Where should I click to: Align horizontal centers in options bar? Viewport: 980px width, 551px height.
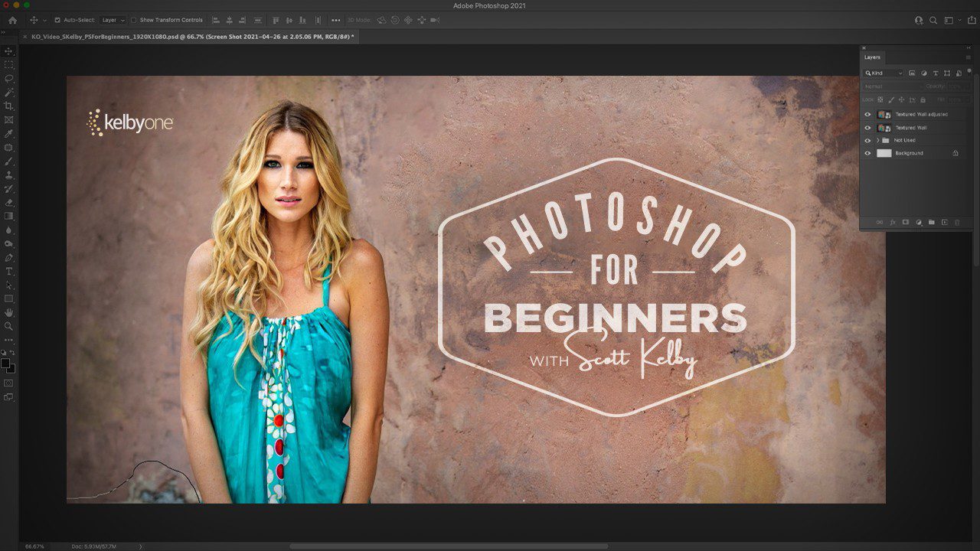click(229, 20)
